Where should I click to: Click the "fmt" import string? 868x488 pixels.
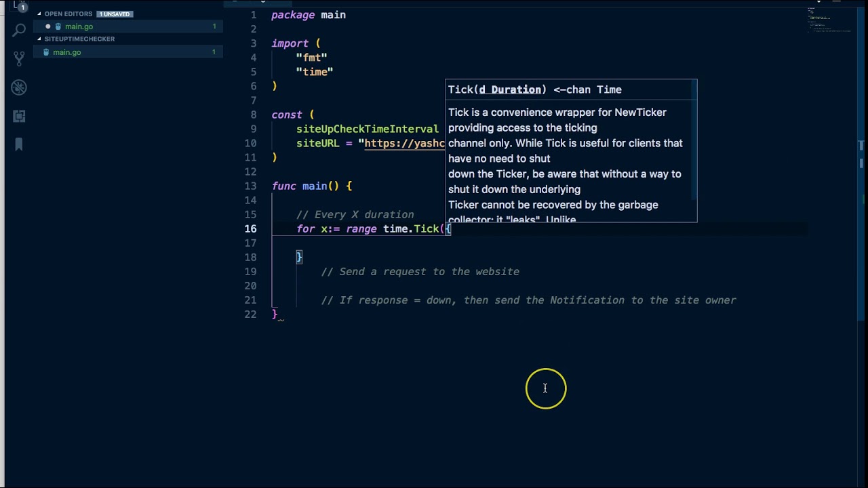click(311, 58)
